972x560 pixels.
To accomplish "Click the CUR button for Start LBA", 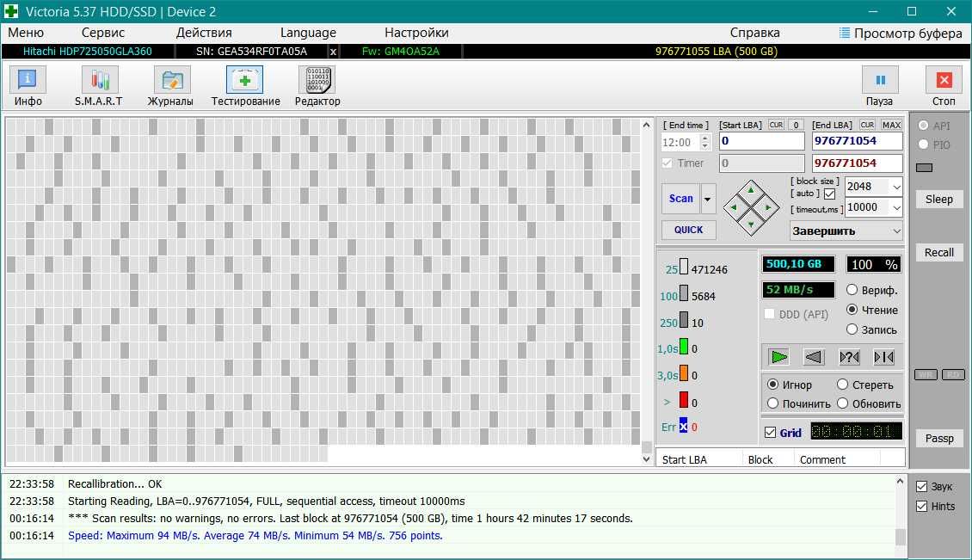I will point(776,125).
